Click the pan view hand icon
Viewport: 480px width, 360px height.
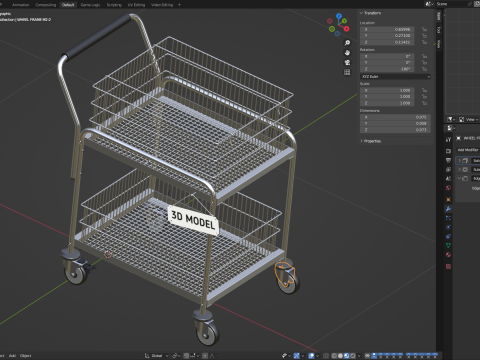pos(347,53)
